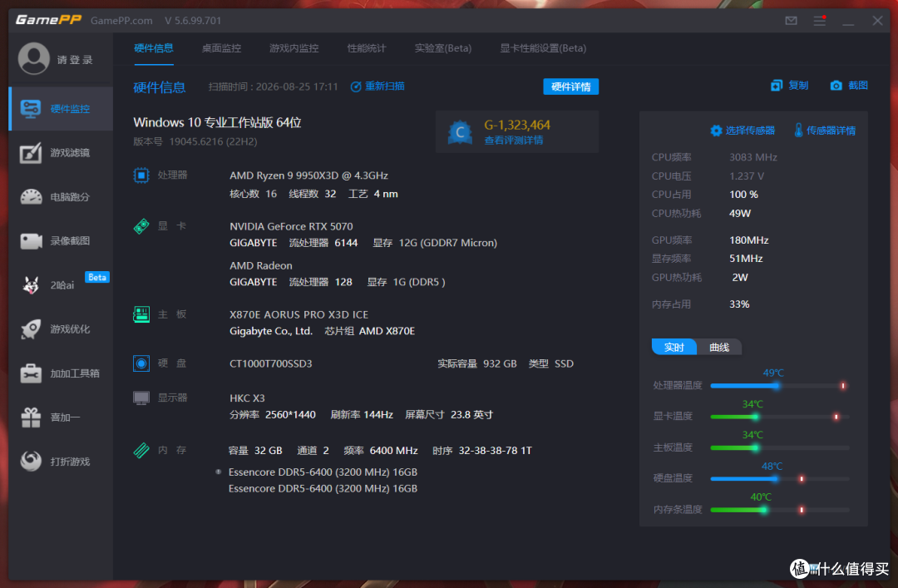The image size is (898, 588).
Task: Click the 硬盘 disk icon
Action: coord(141,363)
